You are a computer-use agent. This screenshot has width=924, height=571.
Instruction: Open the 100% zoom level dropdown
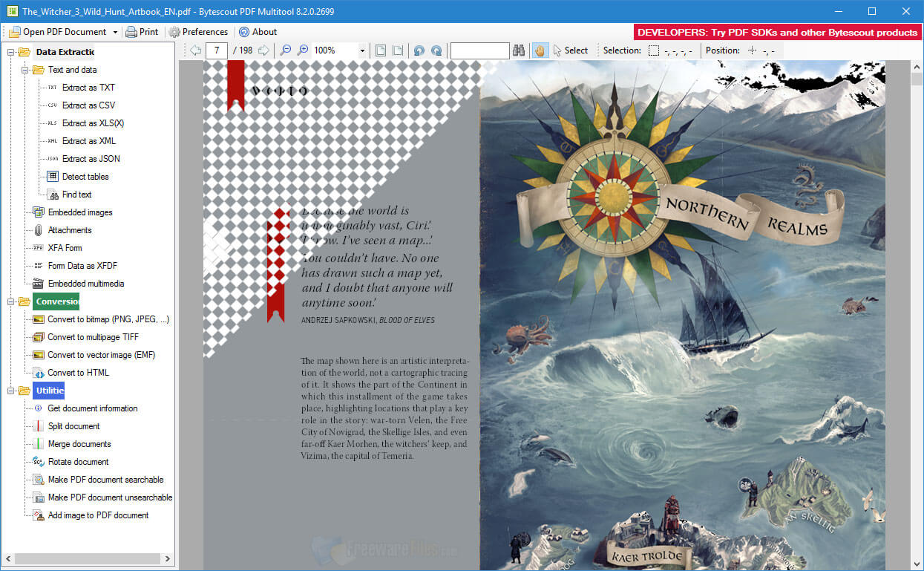(362, 50)
